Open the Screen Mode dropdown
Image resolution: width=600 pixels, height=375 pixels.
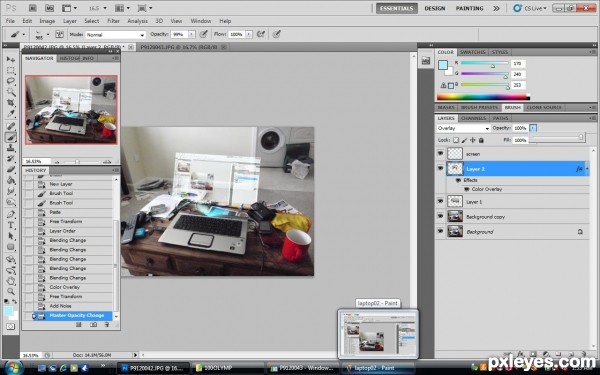[x=145, y=8]
